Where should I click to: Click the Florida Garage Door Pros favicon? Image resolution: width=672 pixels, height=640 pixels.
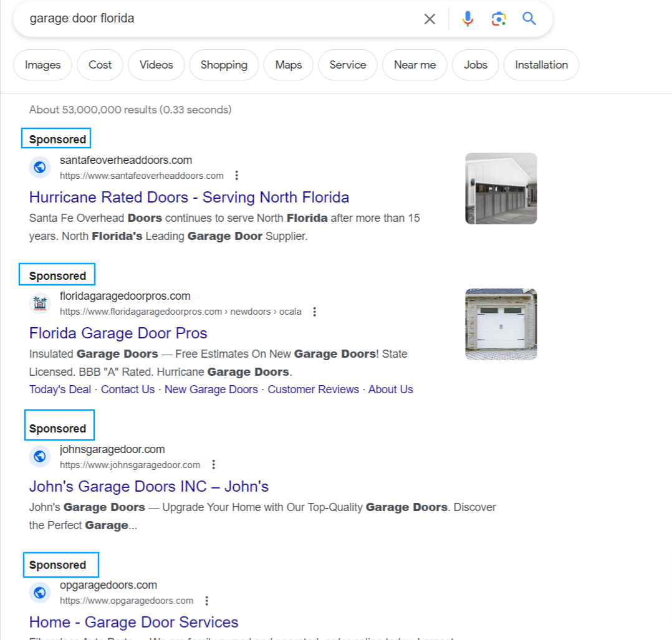(40, 303)
